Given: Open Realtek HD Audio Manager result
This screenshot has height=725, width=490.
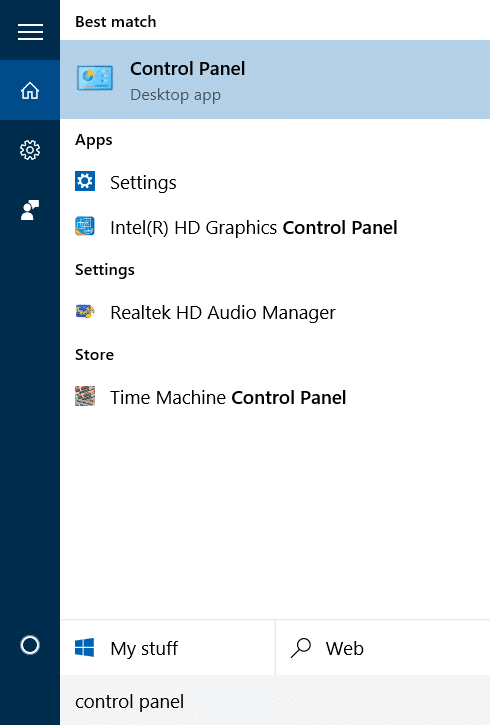Looking at the screenshot, I should [x=275, y=313].
